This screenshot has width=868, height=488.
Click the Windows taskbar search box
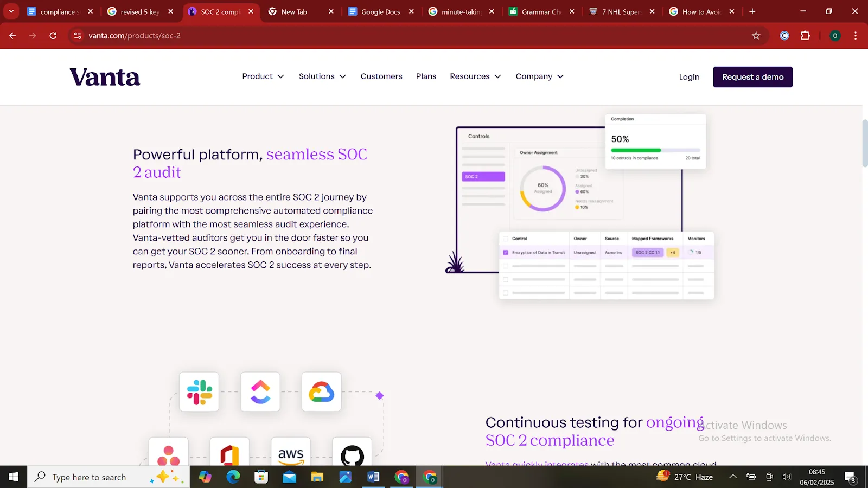point(108,477)
